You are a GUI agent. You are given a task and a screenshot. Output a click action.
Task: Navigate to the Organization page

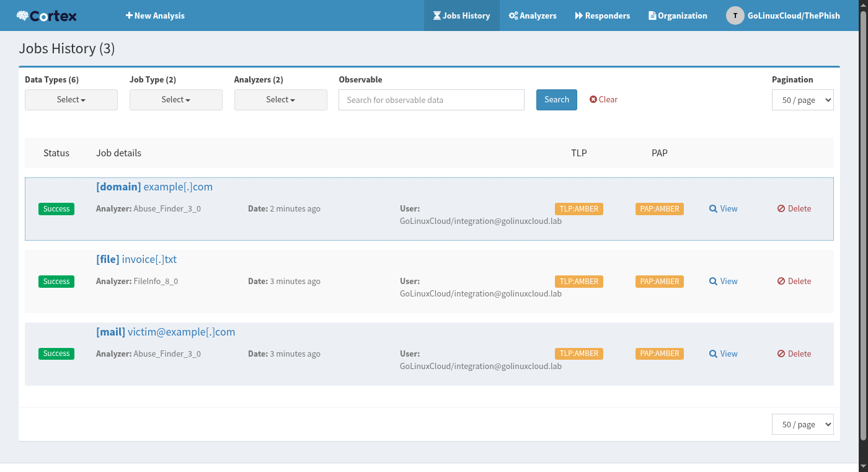click(678, 16)
